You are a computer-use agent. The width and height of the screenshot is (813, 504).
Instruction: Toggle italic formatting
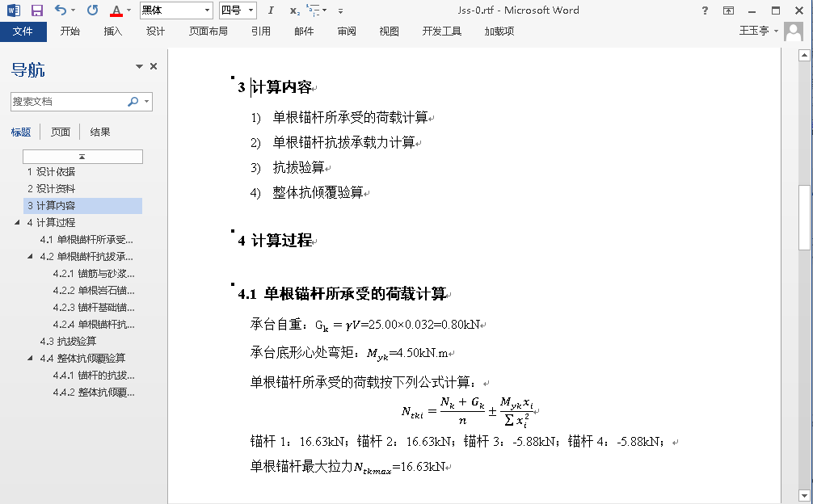pyautogui.click(x=271, y=10)
